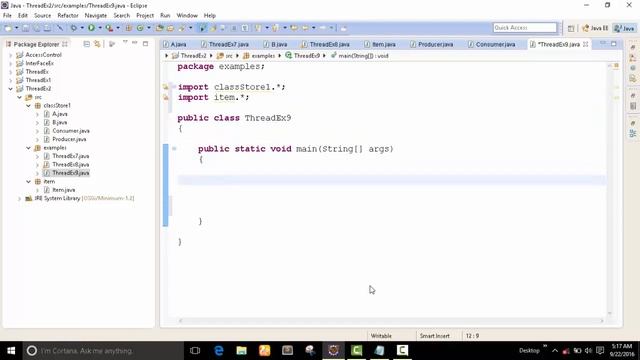Click the warning marker beside import item
The image size is (640, 360).
point(165,98)
